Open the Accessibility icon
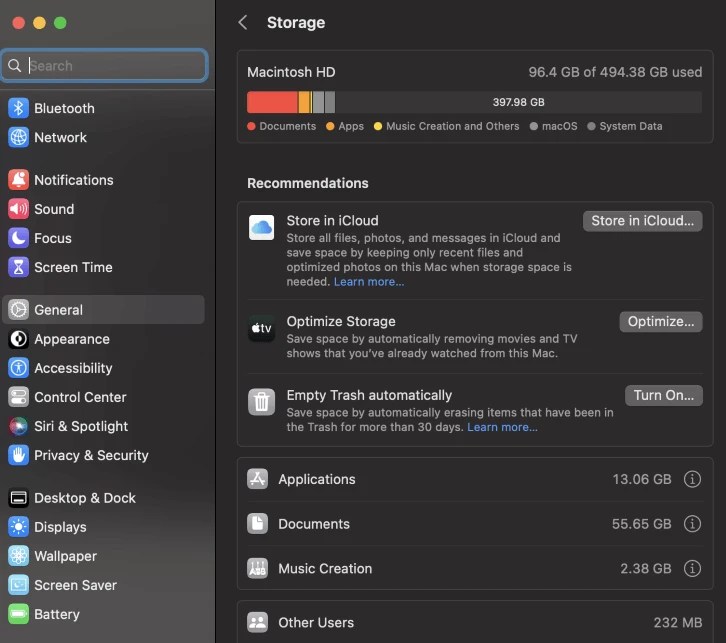The width and height of the screenshot is (726, 643). [x=19, y=368]
